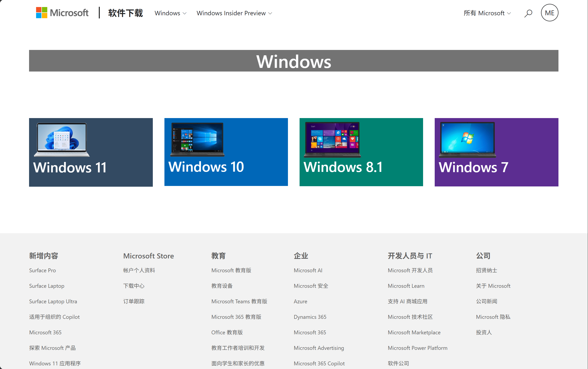Expand the Windows Insider Preview dropdown

pyautogui.click(x=234, y=13)
